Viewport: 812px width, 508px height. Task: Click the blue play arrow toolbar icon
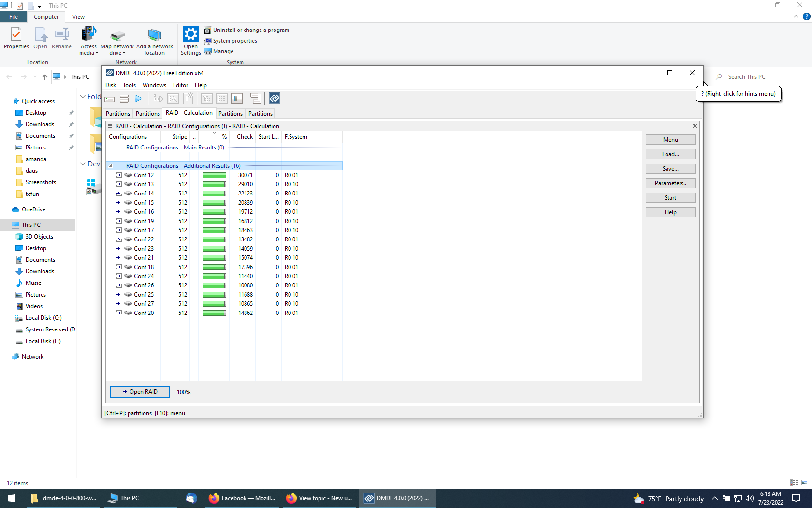139,99
